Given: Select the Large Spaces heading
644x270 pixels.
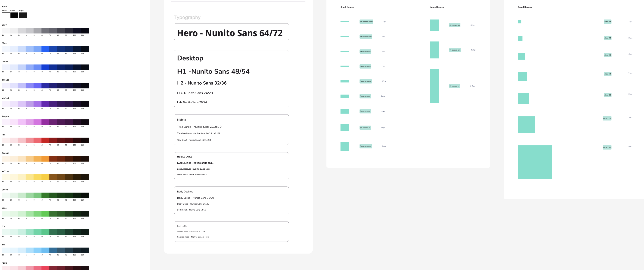Looking at the screenshot, I should click(x=437, y=7).
